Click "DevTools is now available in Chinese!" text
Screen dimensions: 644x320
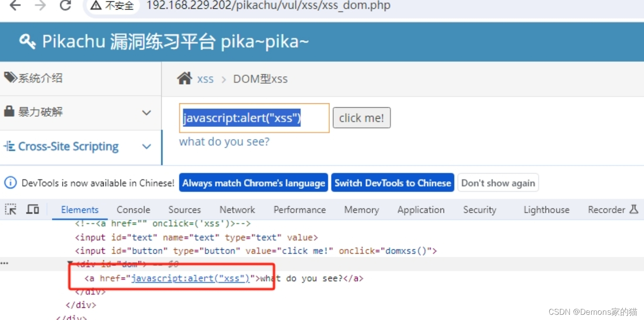pyautogui.click(x=98, y=183)
